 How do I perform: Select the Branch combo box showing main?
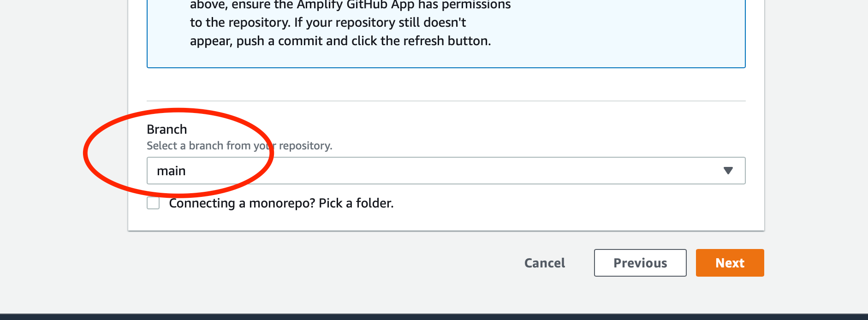[x=446, y=171]
